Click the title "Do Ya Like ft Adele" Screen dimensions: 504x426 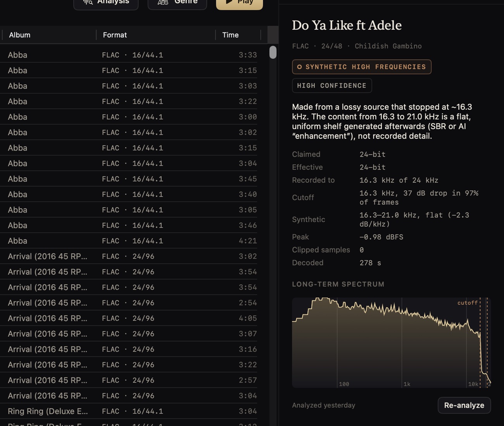click(x=347, y=25)
